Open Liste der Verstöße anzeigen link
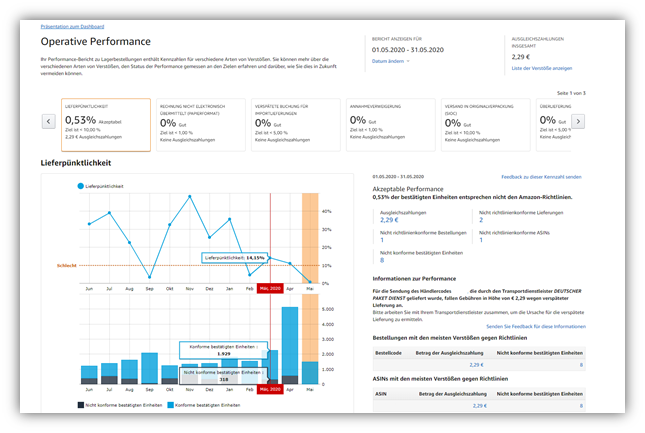The image size is (645, 433). 542,68
